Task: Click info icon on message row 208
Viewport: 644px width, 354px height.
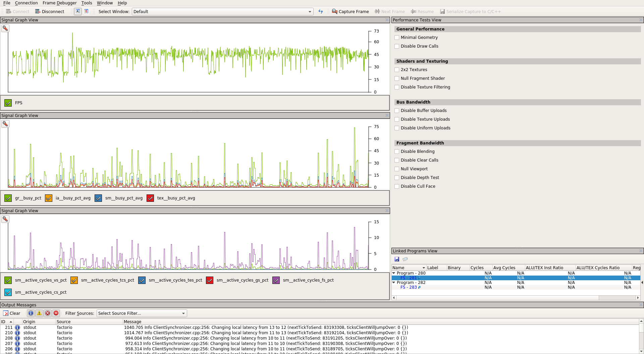Action: tap(17, 338)
